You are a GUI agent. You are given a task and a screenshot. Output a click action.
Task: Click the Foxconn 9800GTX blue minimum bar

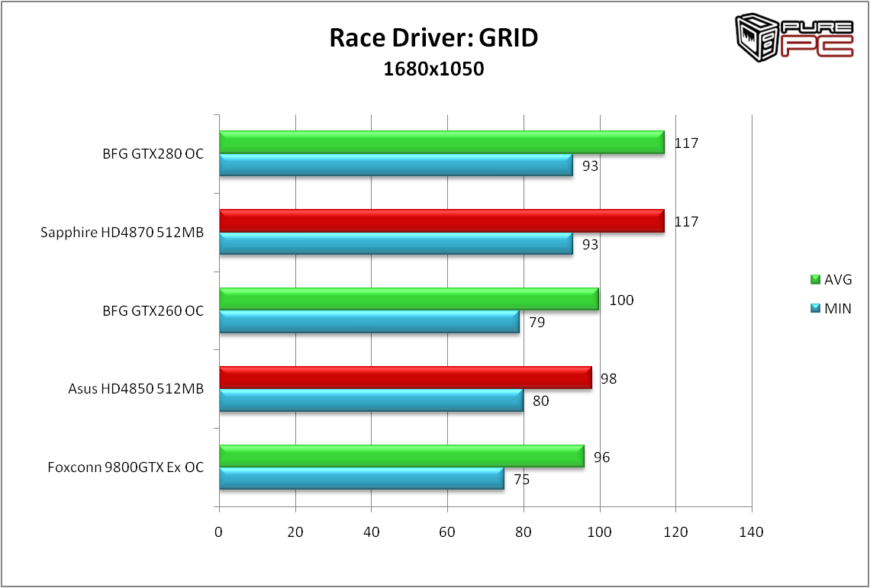click(x=361, y=480)
